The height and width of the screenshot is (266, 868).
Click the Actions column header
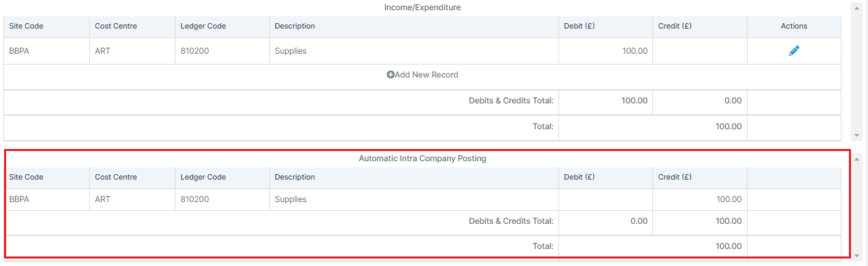pyautogui.click(x=794, y=26)
